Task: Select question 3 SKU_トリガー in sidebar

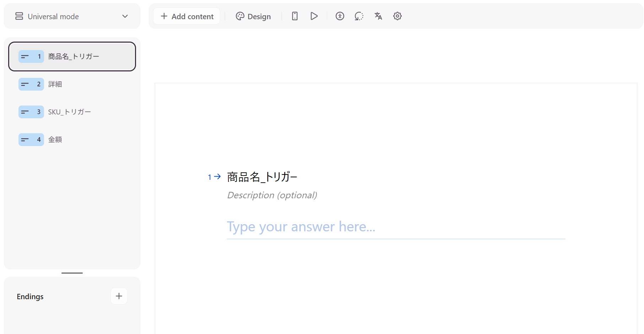Action: click(69, 112)
